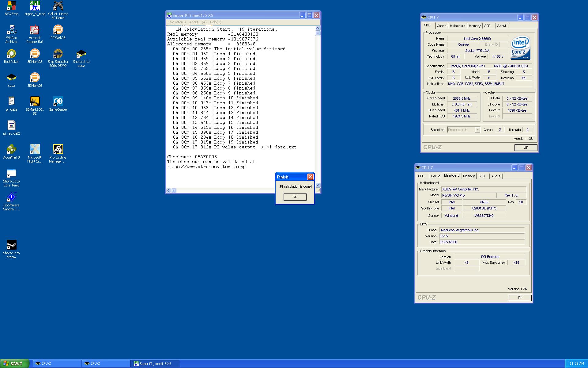Launch super_pi_mod desktop shortcut
Screen dimensions: 588x368
(35, 8)
